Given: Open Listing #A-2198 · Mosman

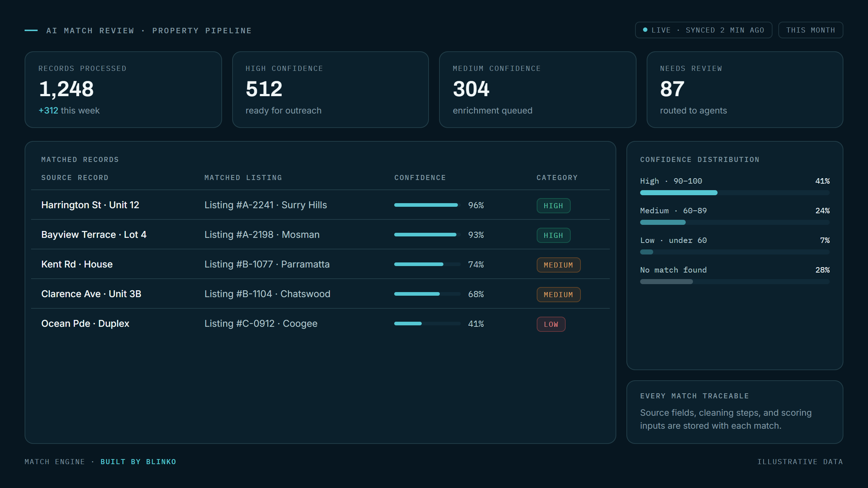Looking at the screenshot, I should (262, 235).
